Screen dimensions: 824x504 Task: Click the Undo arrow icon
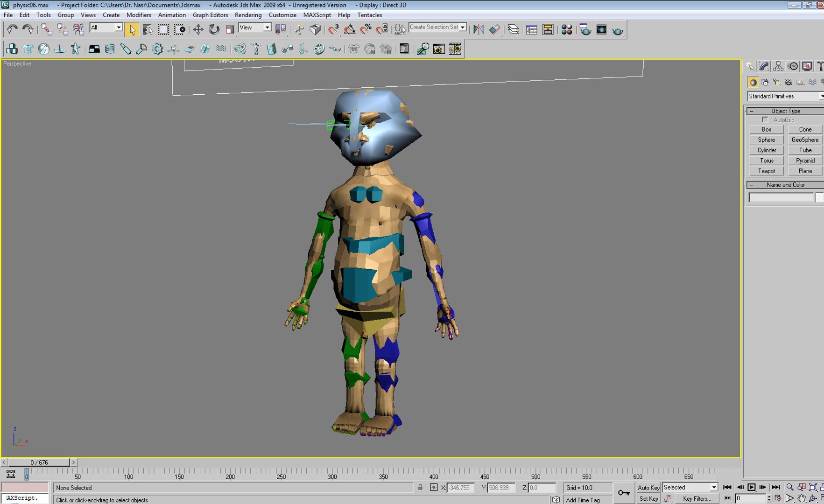(12, 30)
